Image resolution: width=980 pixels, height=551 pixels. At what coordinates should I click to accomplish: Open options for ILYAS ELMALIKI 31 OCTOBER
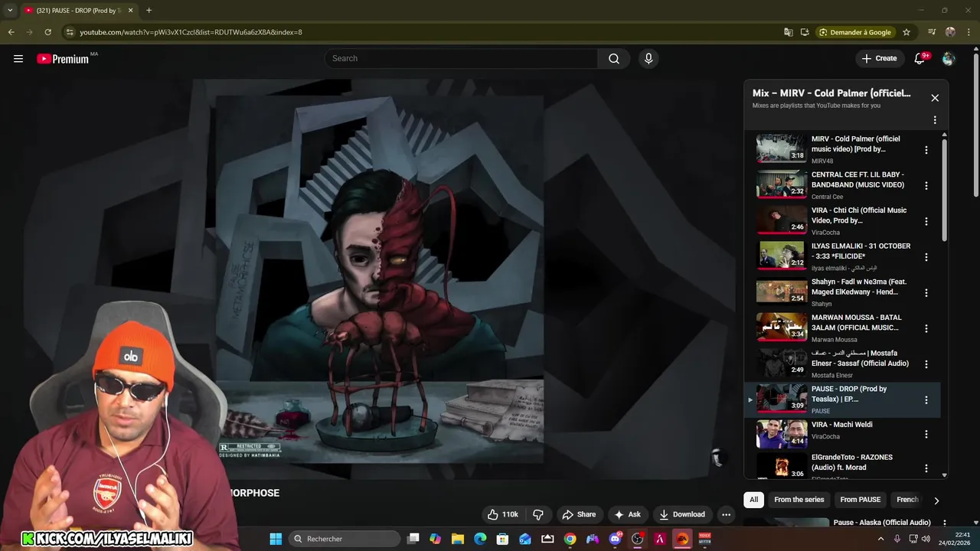click(926, 257)
